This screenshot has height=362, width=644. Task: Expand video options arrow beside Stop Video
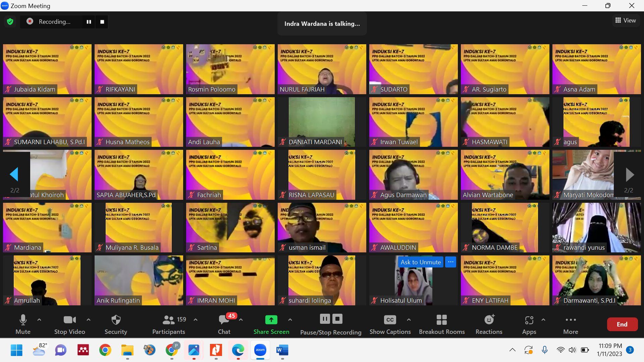pyautogui.click(x=89, y=320)
